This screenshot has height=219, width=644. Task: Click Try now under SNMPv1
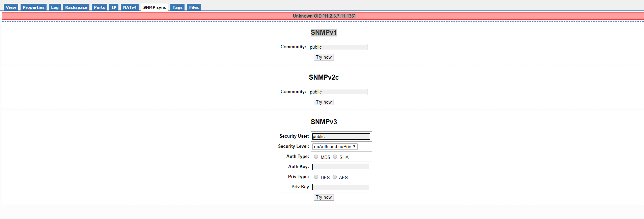(x=324, y=57)
